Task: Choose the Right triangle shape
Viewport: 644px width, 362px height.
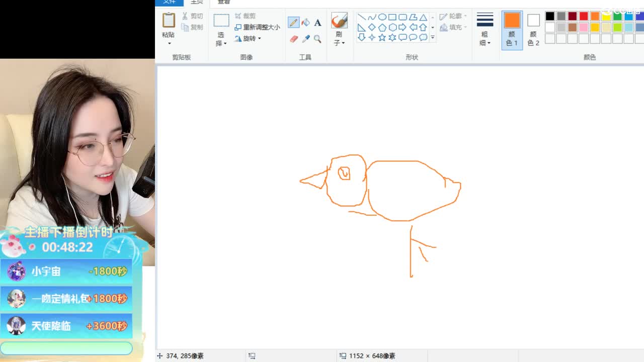Action: [x=362, y=27]
